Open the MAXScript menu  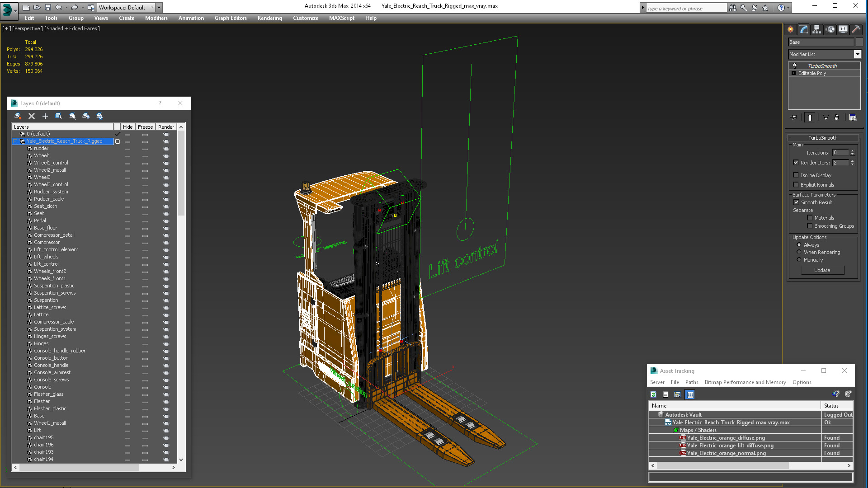click(x=341, y=18)
